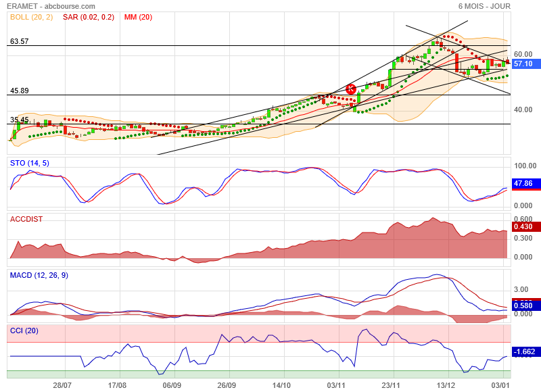Click the 0.000 stochastic axis value
This screenshot has height=392, width=541.
click(523, 206)
